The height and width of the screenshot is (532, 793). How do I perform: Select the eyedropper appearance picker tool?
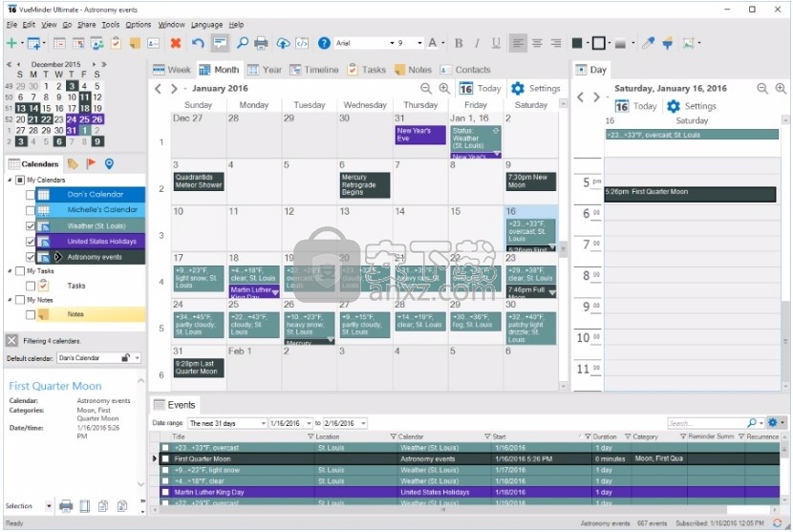click(x=648, y=44)
